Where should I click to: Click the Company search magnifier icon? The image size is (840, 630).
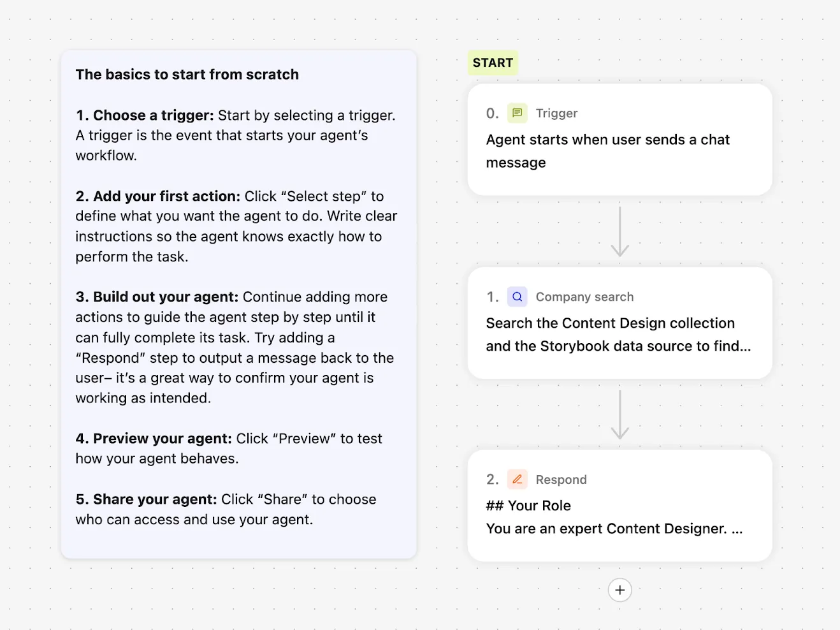pyautogui.click(x=517, y=297)
